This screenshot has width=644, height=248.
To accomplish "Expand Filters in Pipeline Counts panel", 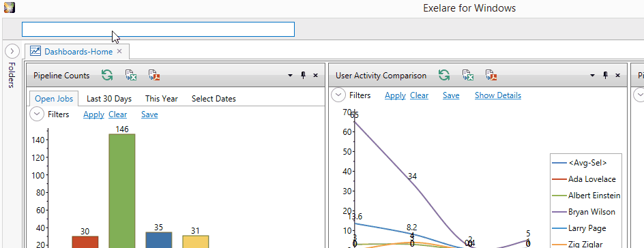I will (37, 114).
